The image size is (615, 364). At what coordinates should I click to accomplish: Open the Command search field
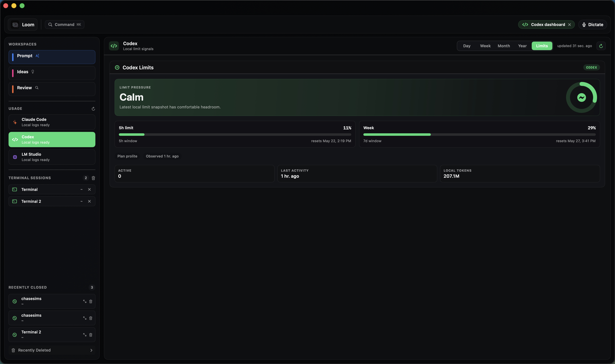[65, 25]
